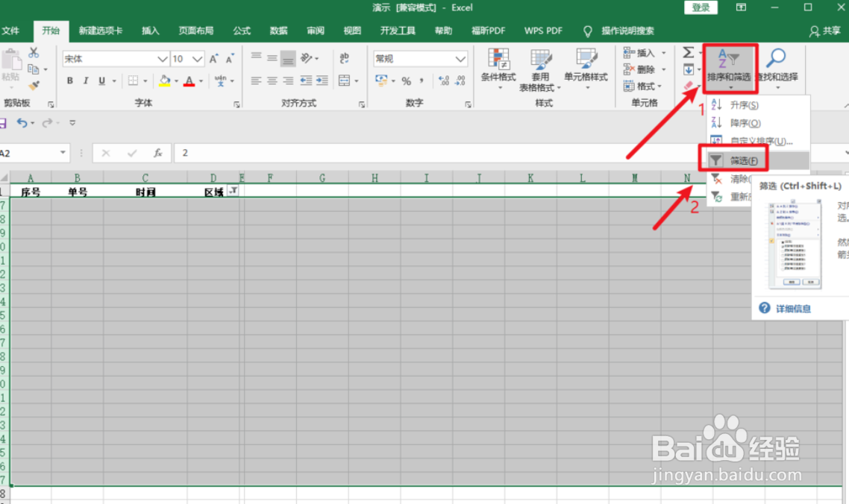Viewport: 849px width, 504px height.
Task: Switch to the 数据 tab
Action: [x=278, y=31]
